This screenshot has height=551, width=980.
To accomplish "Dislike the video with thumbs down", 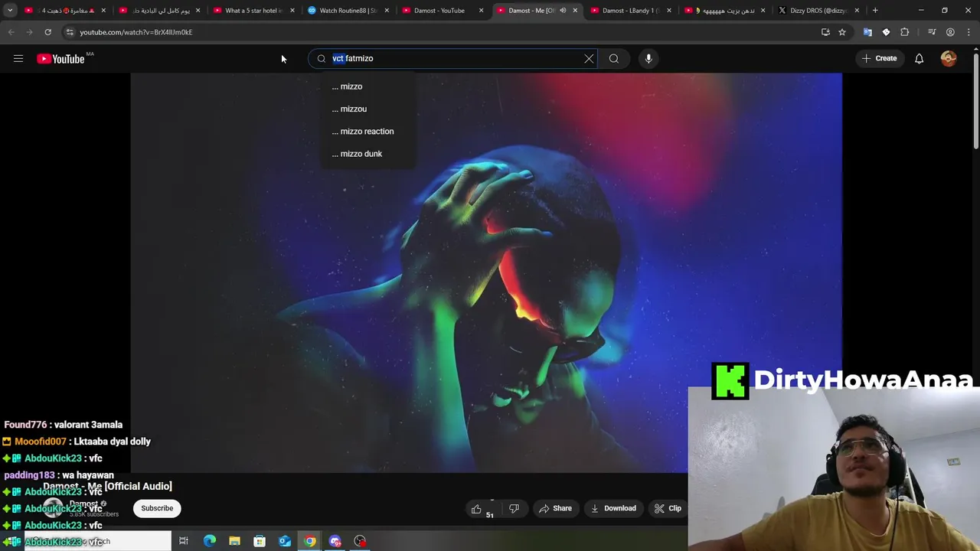I will [514, 508].
